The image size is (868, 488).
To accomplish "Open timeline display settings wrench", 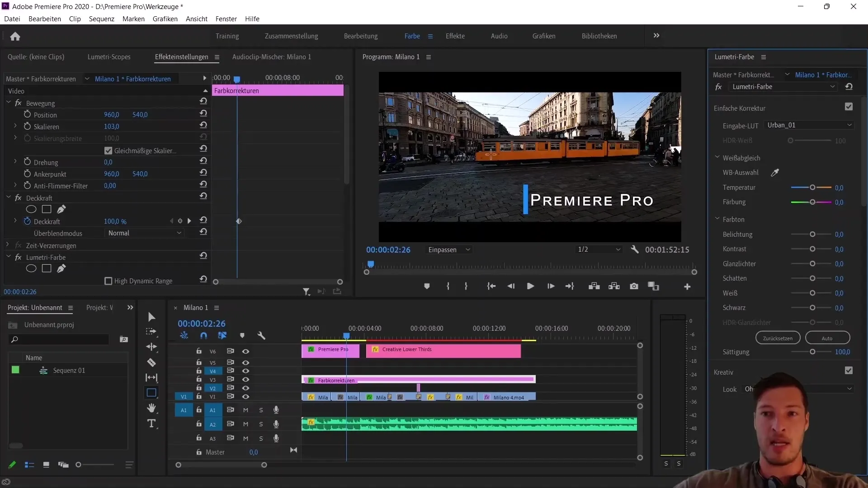I will [261, 335].
